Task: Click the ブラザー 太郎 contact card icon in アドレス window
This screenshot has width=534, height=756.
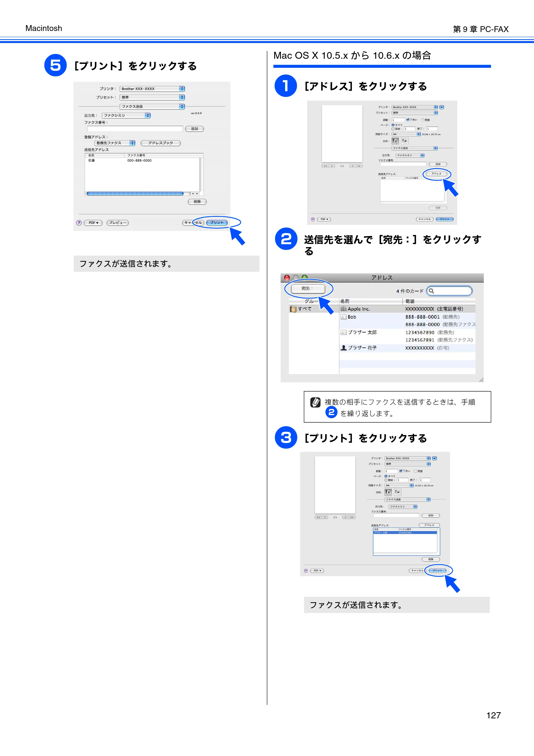Action: (x=343, y=332)
